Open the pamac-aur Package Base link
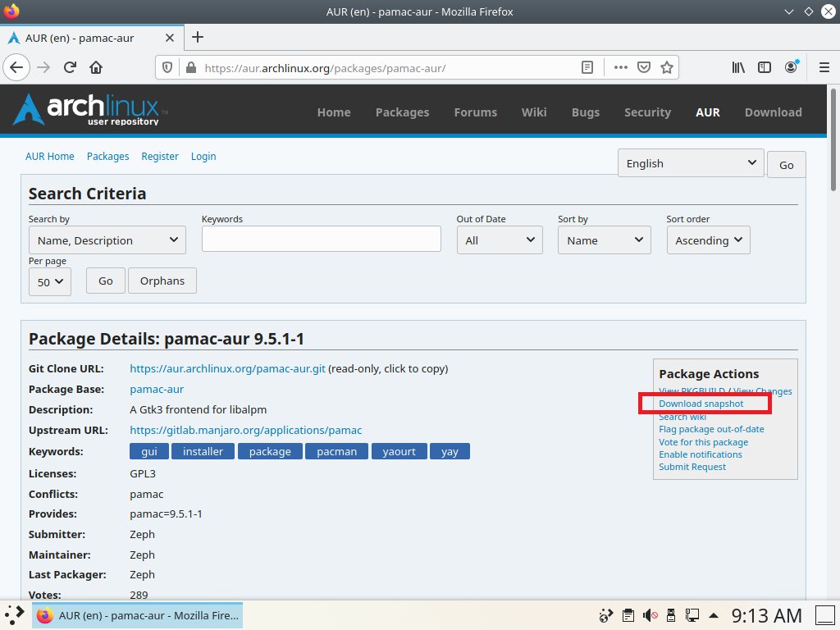 pyautogui.click(x=157, y=390)
